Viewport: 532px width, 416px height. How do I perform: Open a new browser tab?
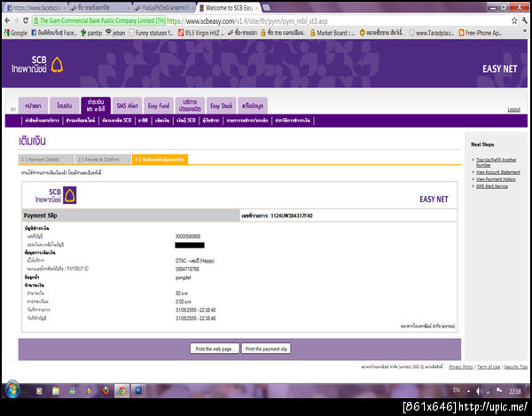pos(266,7)
